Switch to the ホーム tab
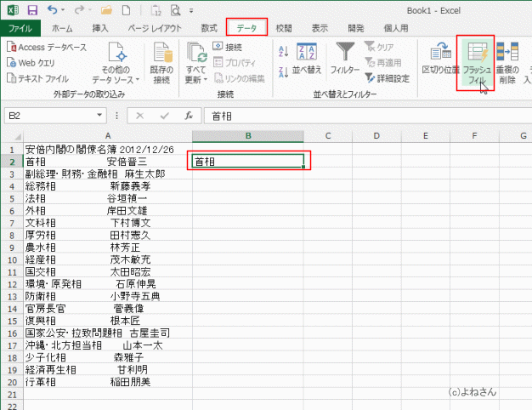The image size is (532, 410). click(x=62, y=28)
